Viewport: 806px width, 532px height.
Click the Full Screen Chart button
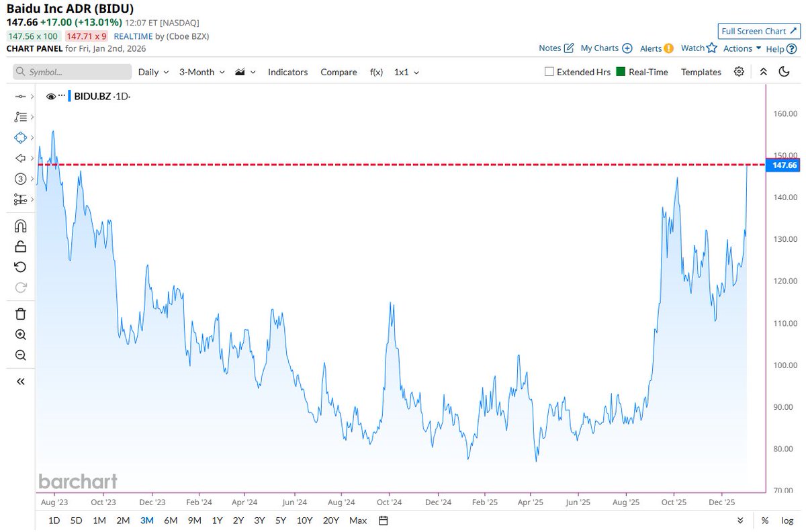758,31
